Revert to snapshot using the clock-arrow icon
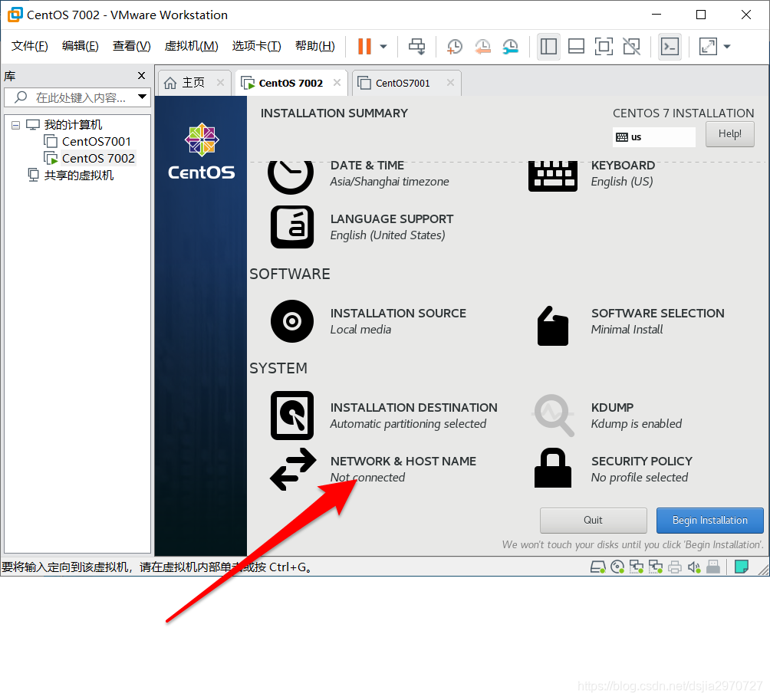 482,47
